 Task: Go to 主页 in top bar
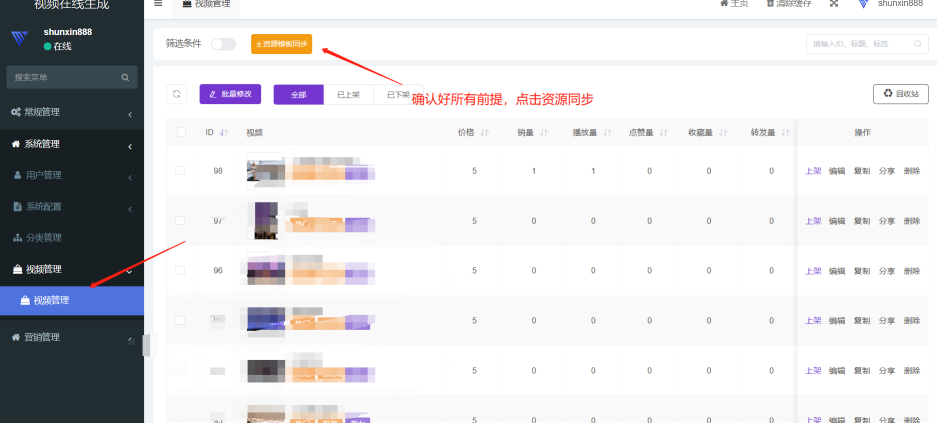point(734,3)
